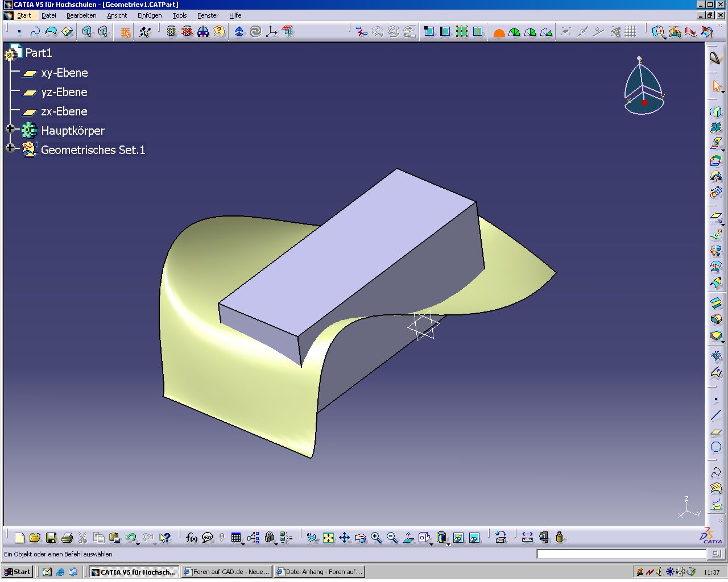Click the Zoom Out magnifier icon
728x582 pixels.
(392, 538)
